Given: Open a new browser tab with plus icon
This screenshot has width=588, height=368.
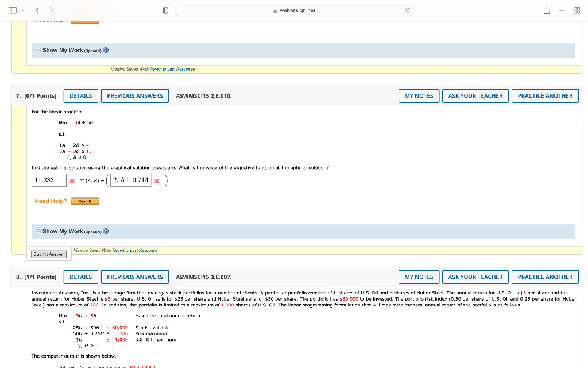Looking at the screenshot, I should pyautogui.click(x=562, y=10).
